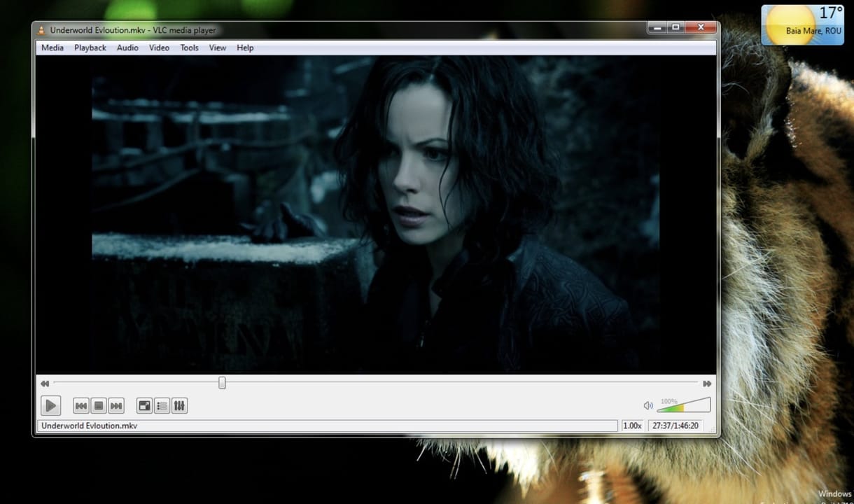Toggle fullscreen video mode
Image resolution: width=854 pixels, height=504 pixels.
(x=144, y=405)
